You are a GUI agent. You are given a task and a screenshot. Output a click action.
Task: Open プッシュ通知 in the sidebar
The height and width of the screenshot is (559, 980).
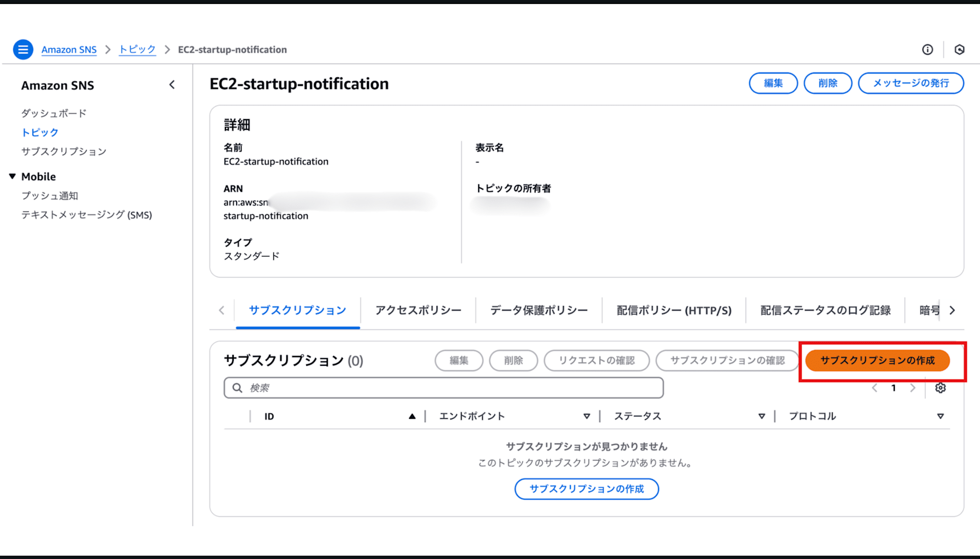(x=49, y=196)
